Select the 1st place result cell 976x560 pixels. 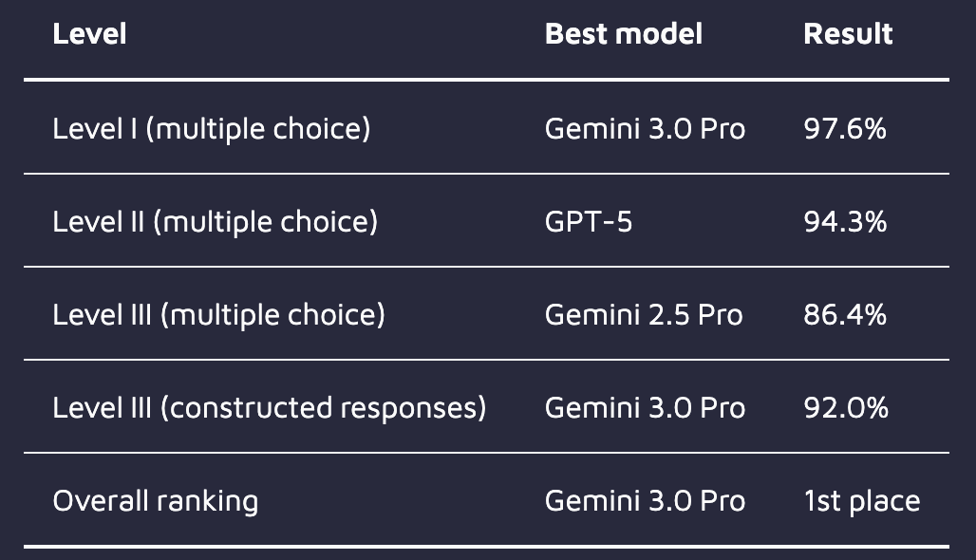pos(861,500)
